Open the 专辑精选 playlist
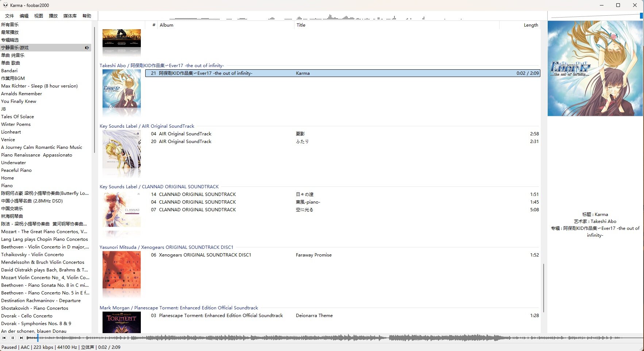 (x=46, y=40)
